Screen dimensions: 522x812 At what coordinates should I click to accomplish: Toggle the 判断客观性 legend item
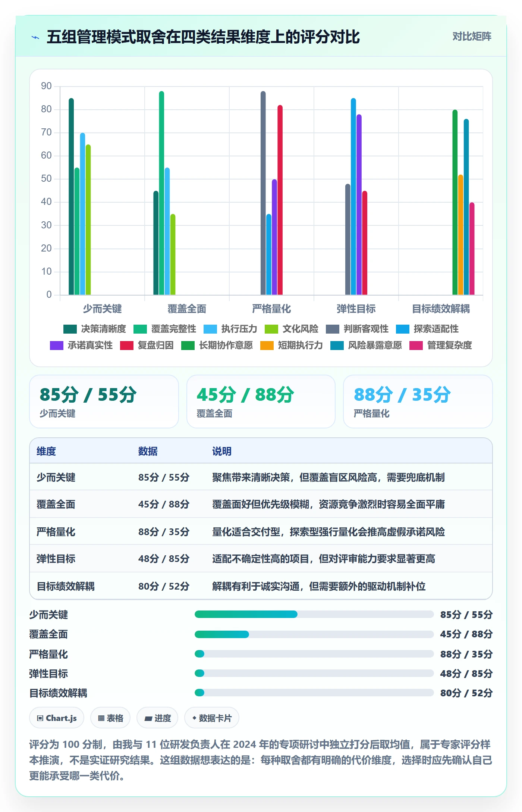click(x=357, y=329)
